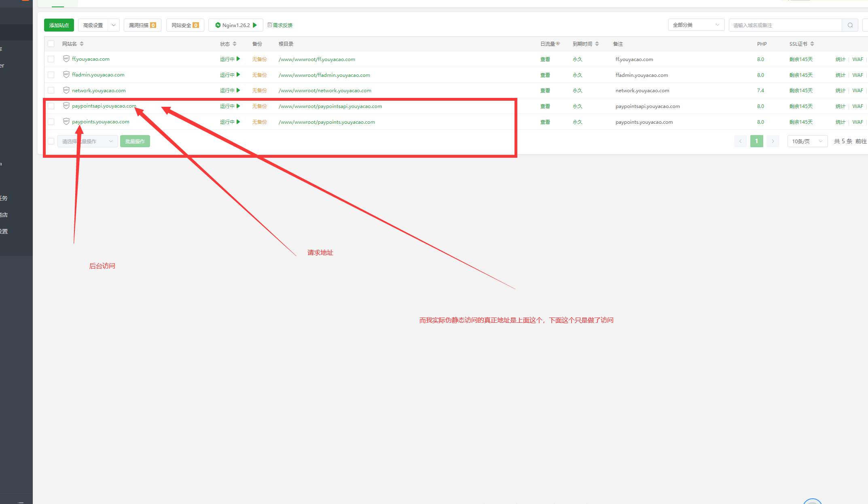The image size is (868, 504).
Task: Sort by 网站名 column arrows
Action: [82, 44]
